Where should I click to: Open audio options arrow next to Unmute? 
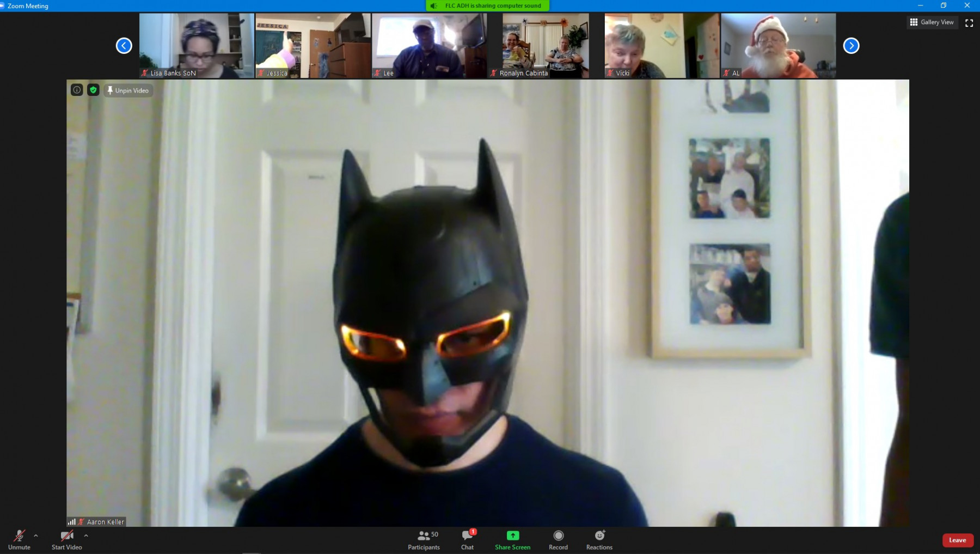click(36, 535)
